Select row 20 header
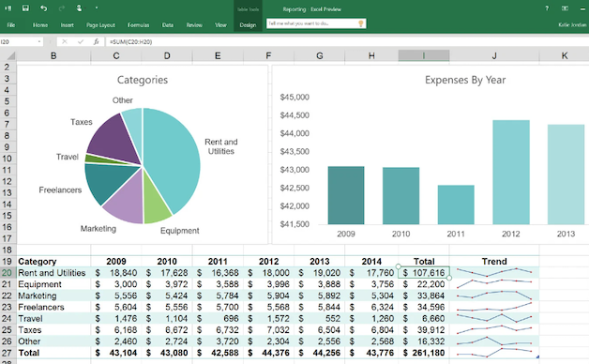Viewport: 589px width, 364px height. coord(8,273)
